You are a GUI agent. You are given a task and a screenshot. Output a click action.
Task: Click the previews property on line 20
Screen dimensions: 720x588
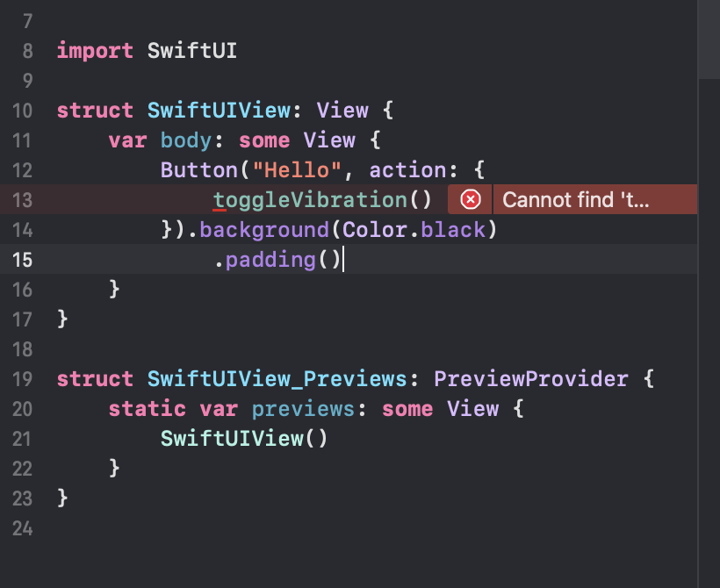click(x=303, y=409)
